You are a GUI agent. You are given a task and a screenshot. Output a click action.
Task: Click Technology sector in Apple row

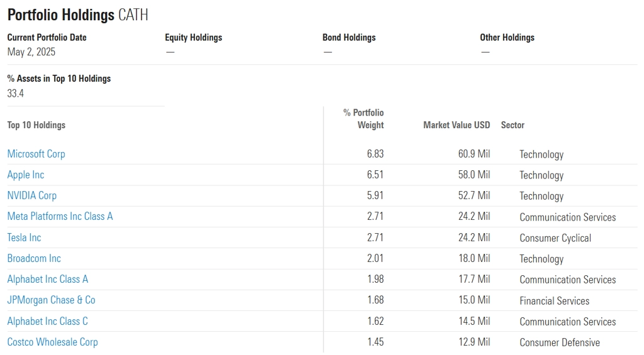click(x=541, y=176)
